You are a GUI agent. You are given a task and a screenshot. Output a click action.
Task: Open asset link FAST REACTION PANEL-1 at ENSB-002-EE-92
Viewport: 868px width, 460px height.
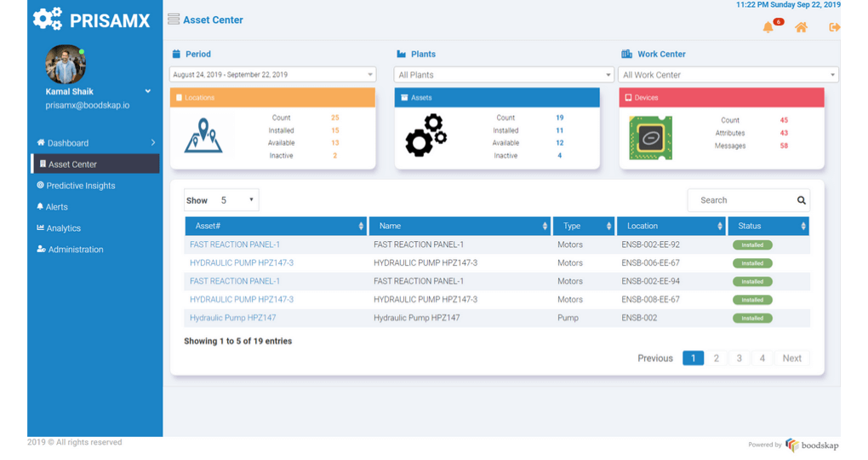[x=235, y=244]
